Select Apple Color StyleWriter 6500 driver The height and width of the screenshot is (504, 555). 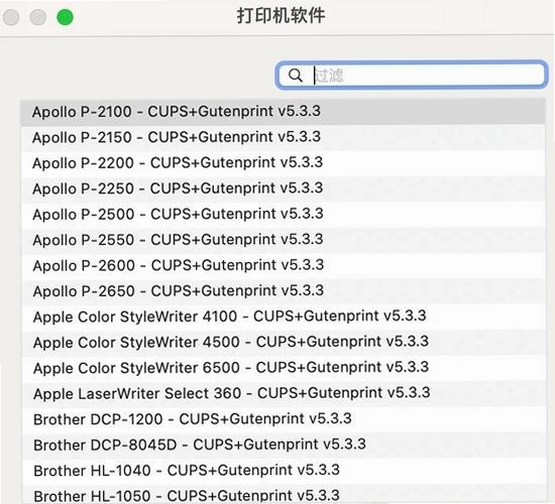(x=283, y=368)
